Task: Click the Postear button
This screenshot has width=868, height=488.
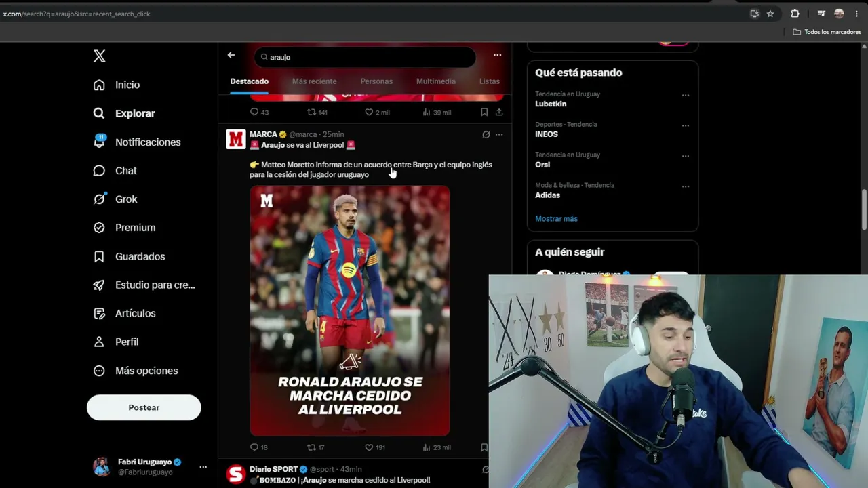Action: click(x=144, y=407)
